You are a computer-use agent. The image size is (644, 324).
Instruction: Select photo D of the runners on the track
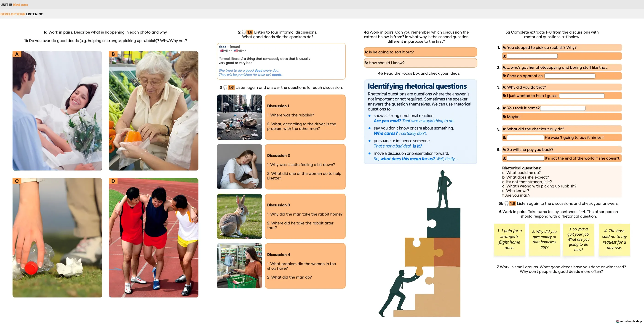pyautogui.click(x=153, y=238)
